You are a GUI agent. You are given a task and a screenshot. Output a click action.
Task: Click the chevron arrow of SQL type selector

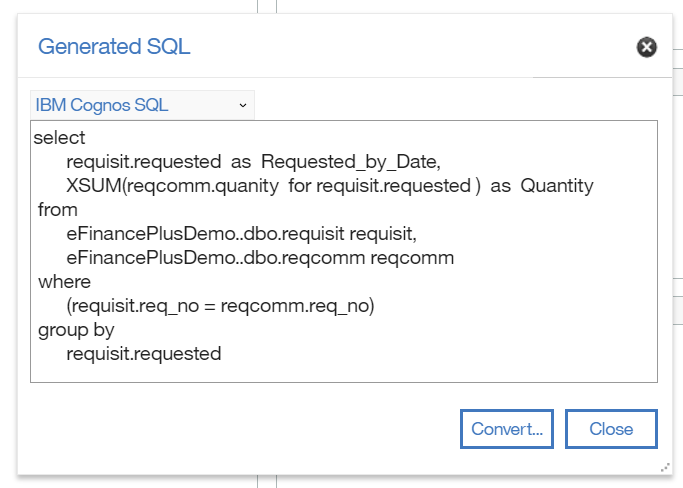point(242,105)
